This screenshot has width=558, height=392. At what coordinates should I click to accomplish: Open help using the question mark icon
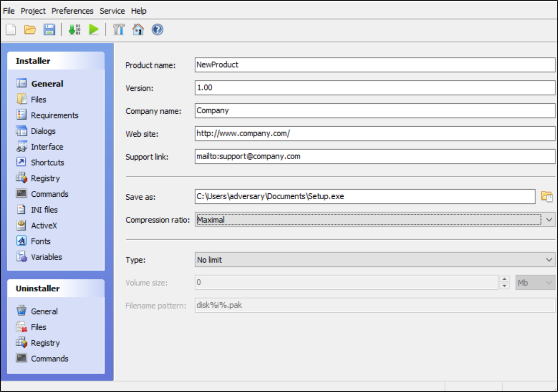click(157, 30)
